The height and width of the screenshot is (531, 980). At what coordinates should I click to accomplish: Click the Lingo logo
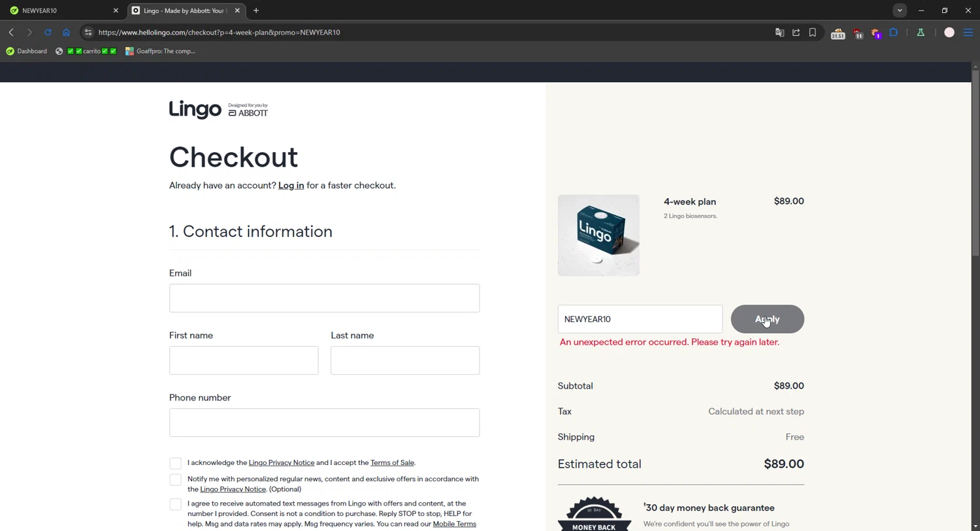(195, 109)
